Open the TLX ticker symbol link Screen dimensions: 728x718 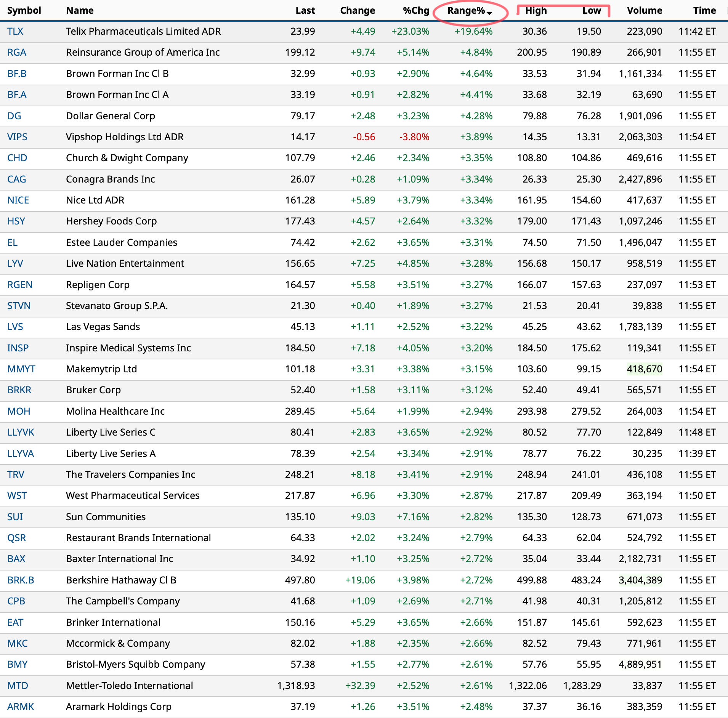(15, 31)
